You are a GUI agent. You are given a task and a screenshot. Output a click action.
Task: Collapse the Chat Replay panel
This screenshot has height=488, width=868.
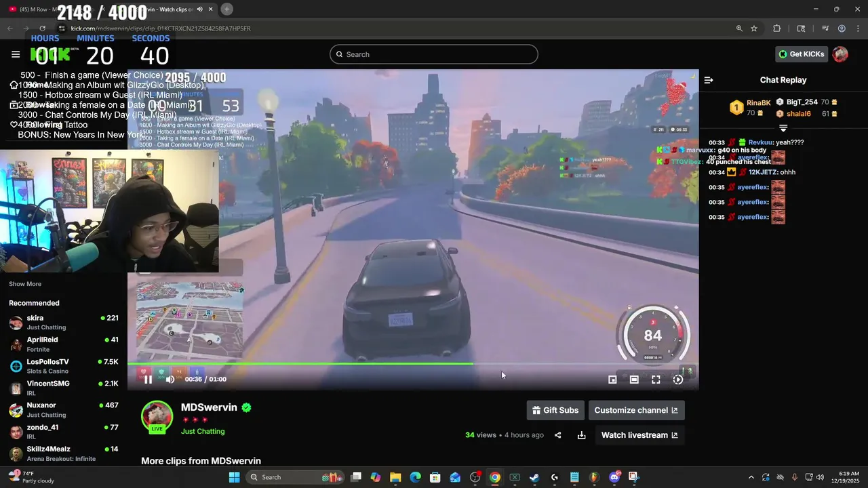point(709,80)
